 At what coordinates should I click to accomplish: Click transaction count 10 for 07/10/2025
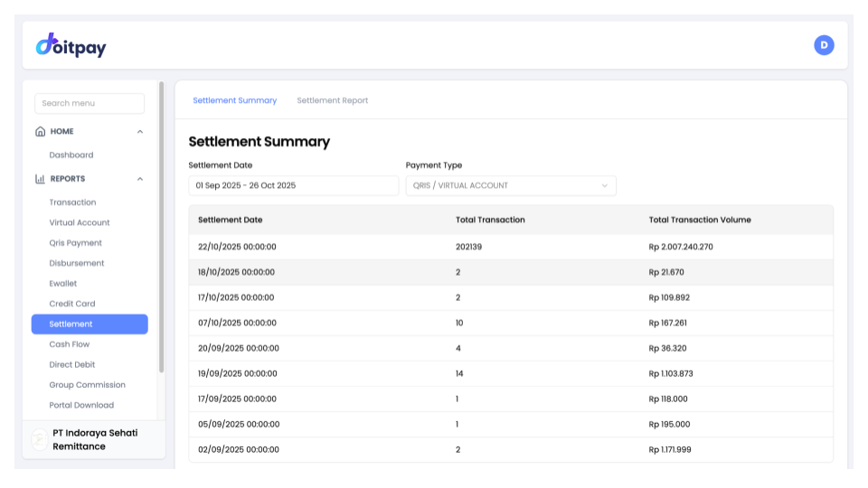pyautogui.click(x=459, y=324)
